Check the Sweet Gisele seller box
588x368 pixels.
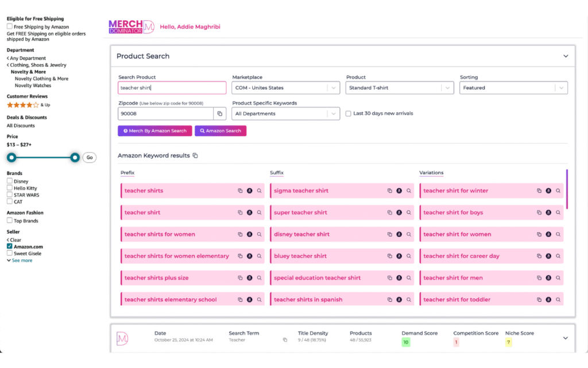(x=9, y=253)
